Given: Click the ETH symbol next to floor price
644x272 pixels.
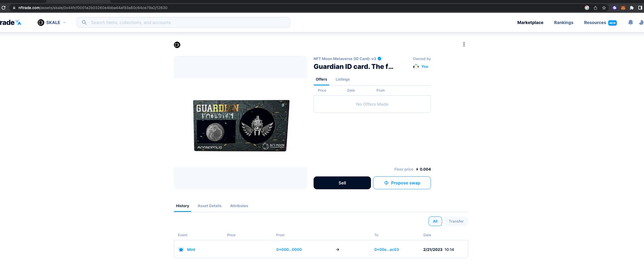Looking at the screenshot, I should click(417, 169).
